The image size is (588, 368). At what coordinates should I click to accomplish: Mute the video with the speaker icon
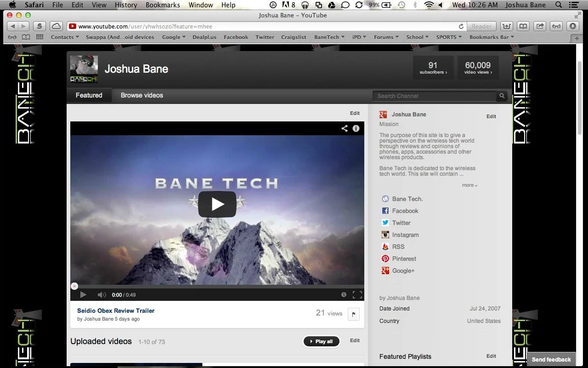click(102, 295)
